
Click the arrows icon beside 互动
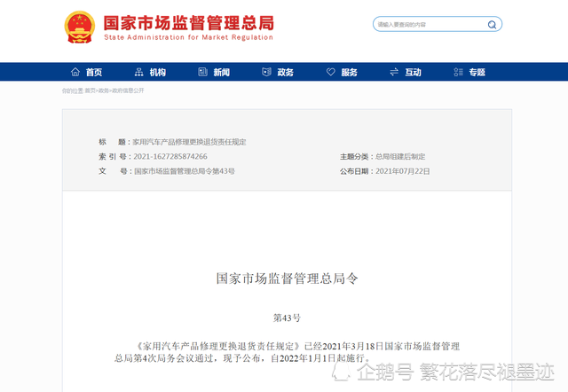click(x=394, y=72)
